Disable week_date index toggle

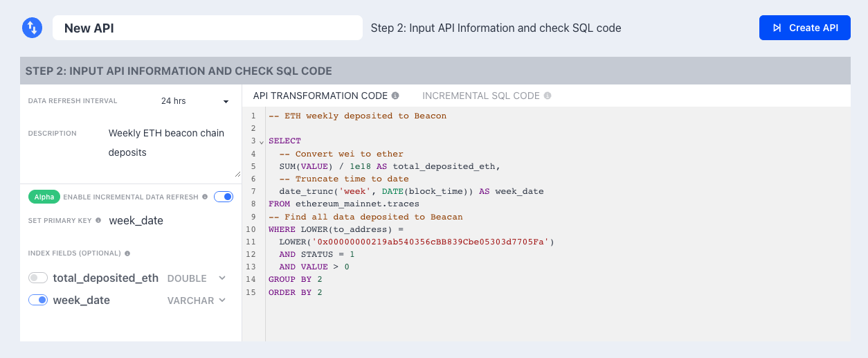tap(38, 300)
